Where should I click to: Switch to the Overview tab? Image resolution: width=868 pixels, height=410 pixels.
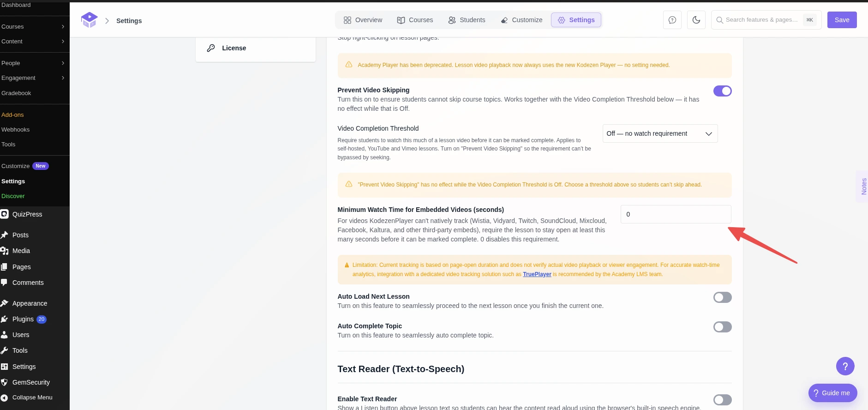[363, 20]
